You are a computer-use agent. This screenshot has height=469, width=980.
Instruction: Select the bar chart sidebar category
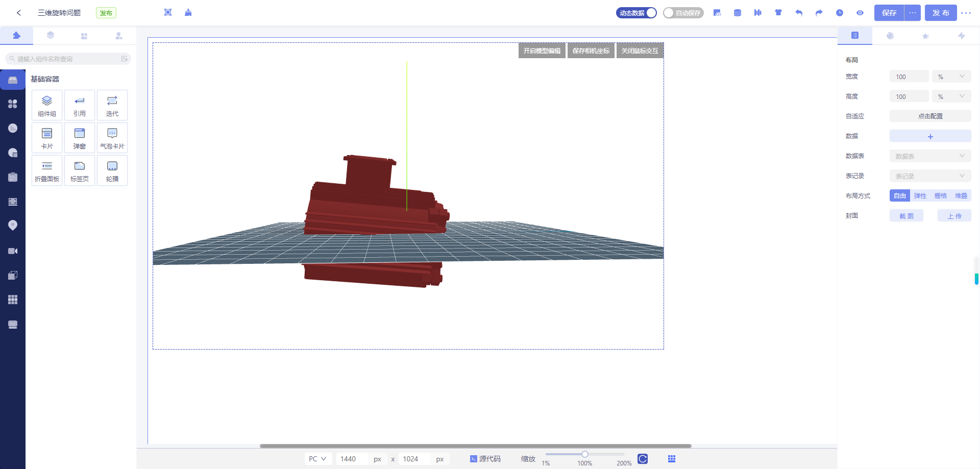click(13, 128)
